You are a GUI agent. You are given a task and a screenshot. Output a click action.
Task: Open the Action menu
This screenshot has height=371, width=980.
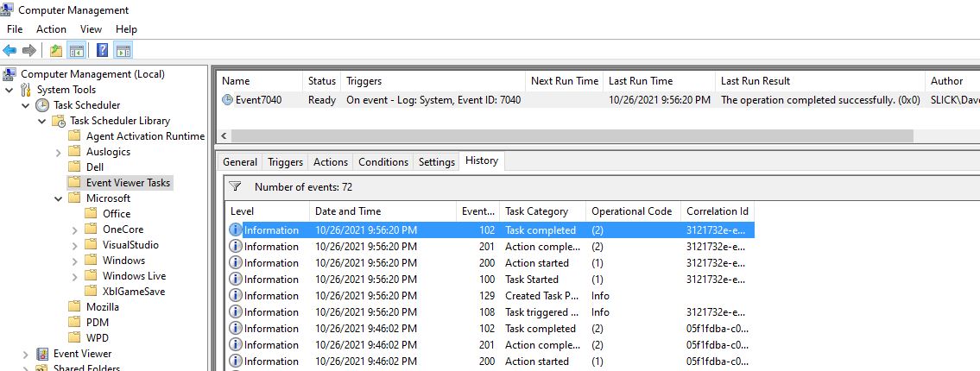(x=51, y=29)
